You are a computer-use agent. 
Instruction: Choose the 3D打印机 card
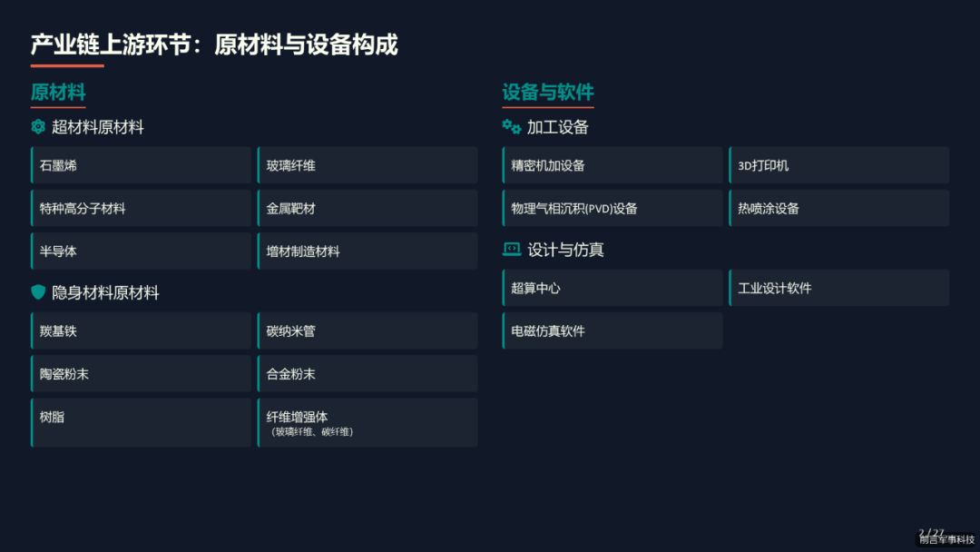click(839, 165)
